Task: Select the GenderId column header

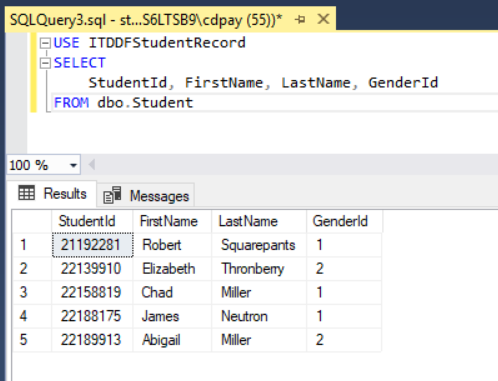Action: 344,221
